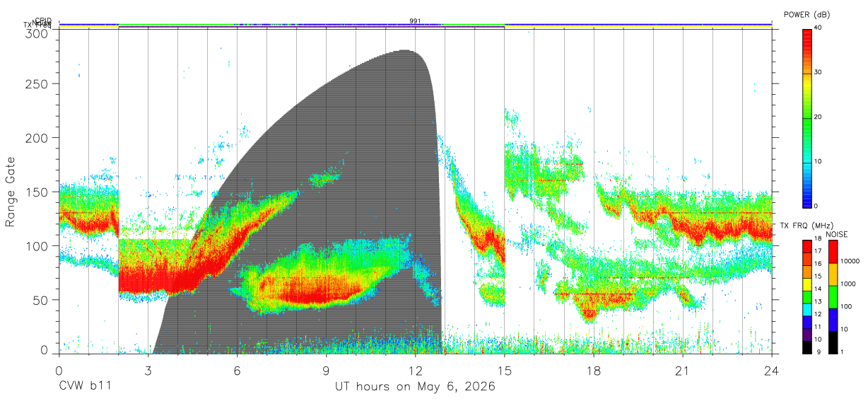Viewport: 868px width, 401px height.
Task: Click the 13 tick on the TX FRQ scale
Action: click(x=819, y=302)
